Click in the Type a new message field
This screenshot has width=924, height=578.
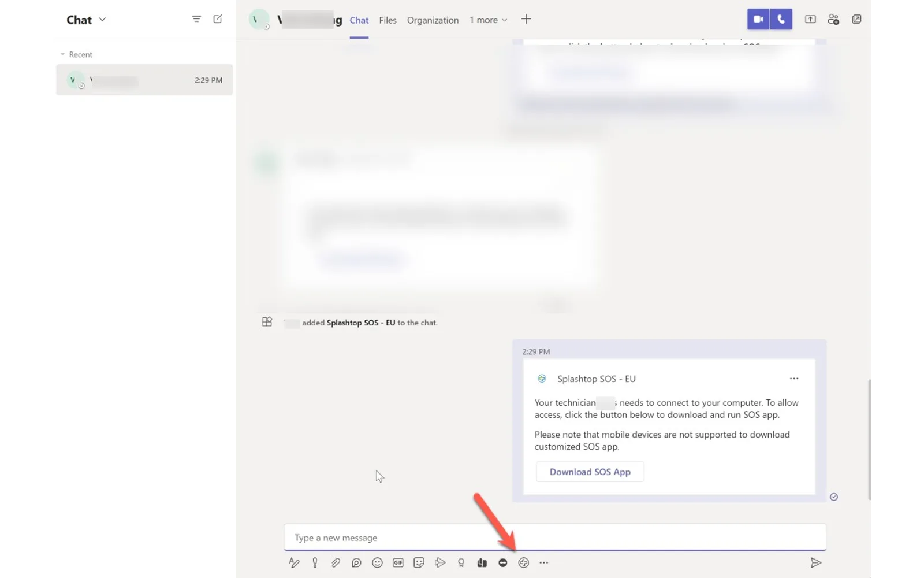click(554, 538)
